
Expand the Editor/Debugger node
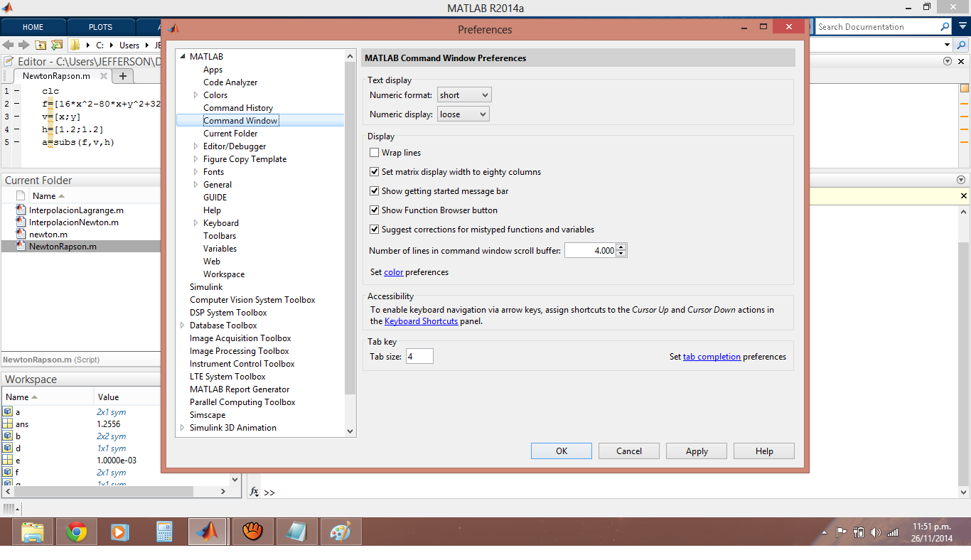coord(196,146)
